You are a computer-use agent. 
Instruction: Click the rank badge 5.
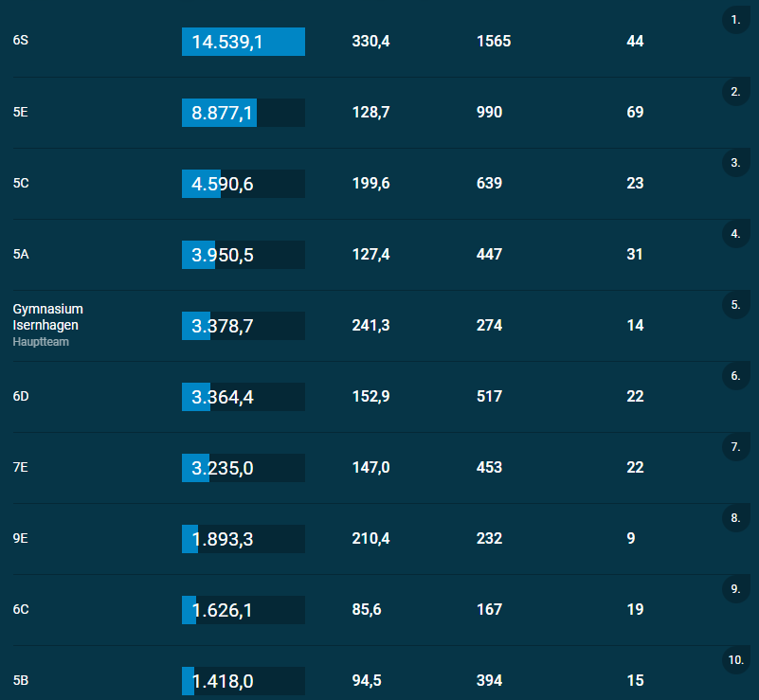pyautogui.click(x=736, y=305)
